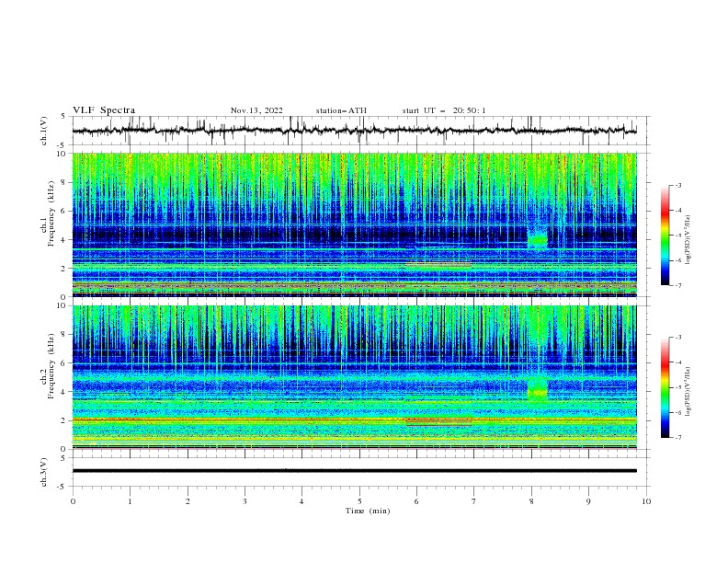The width and height of the screenshot is (728, 563).
Task: Click time axis tick label "10"
Action: [646, 501]
